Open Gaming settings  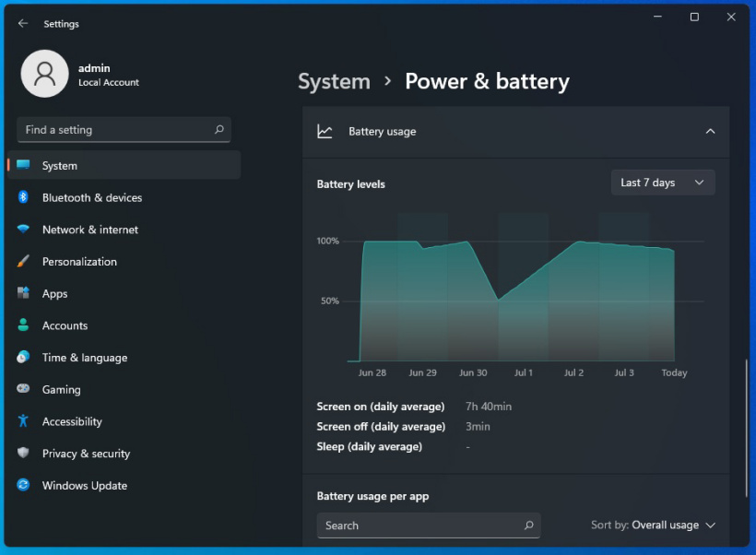[x=60, y=389]
